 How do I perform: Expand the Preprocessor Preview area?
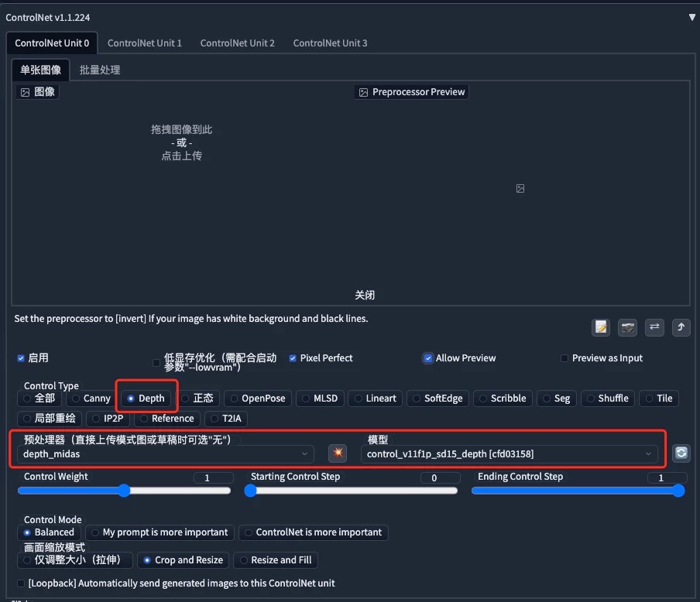(520, 188)
